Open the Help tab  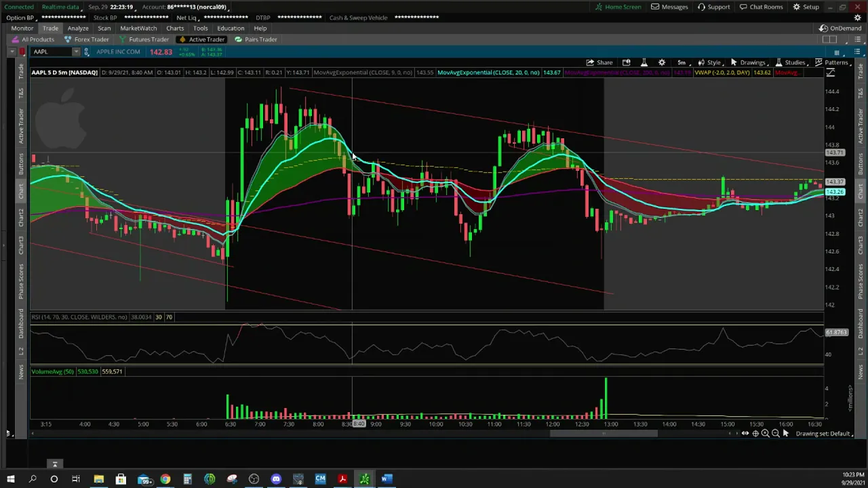point(260,28)
